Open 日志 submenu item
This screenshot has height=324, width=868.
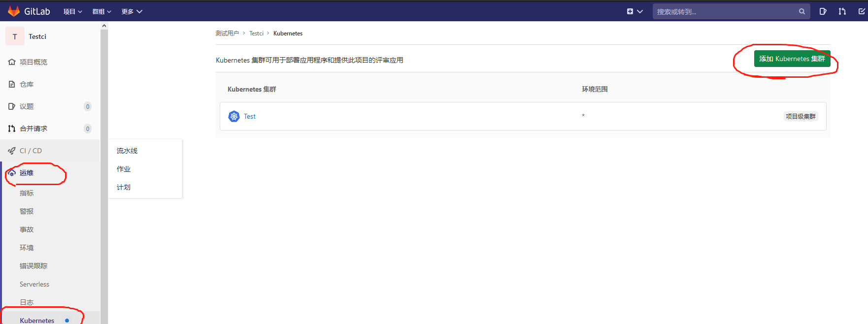pos(27,302)
